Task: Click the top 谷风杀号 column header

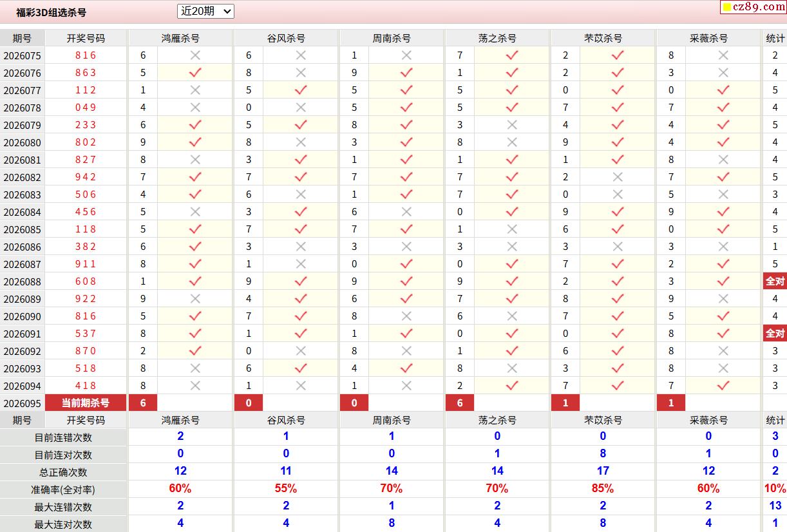Action: (x=286, y=38)
